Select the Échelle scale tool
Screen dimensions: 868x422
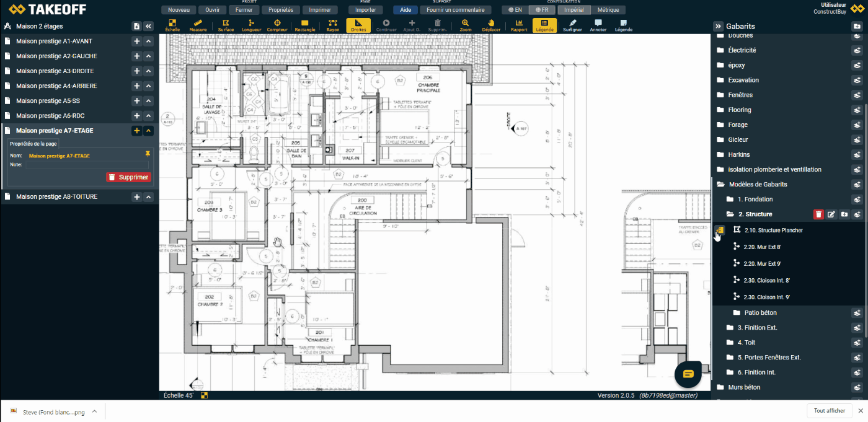pos(173,25)
